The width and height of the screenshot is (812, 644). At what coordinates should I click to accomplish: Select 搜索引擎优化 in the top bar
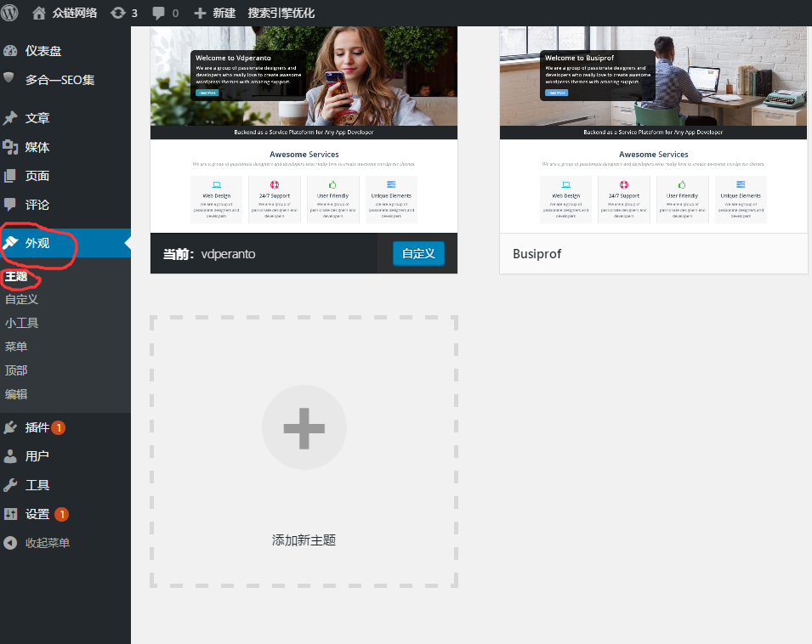point(281,13)
